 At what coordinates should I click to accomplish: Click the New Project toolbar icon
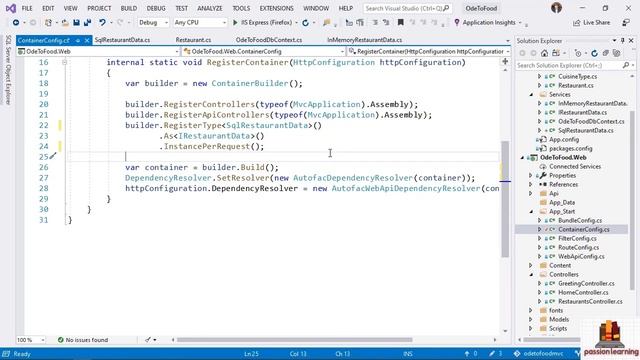tap(48, 23)
